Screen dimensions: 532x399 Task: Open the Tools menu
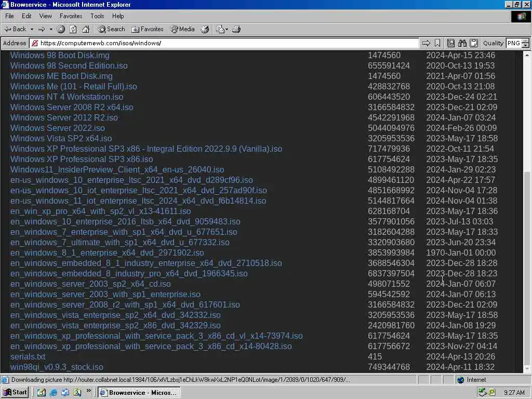point(97,16)
